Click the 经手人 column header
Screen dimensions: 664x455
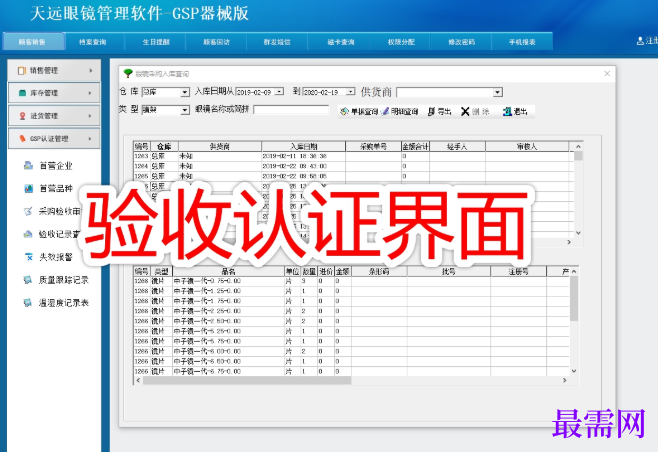[x=457, y=147]
